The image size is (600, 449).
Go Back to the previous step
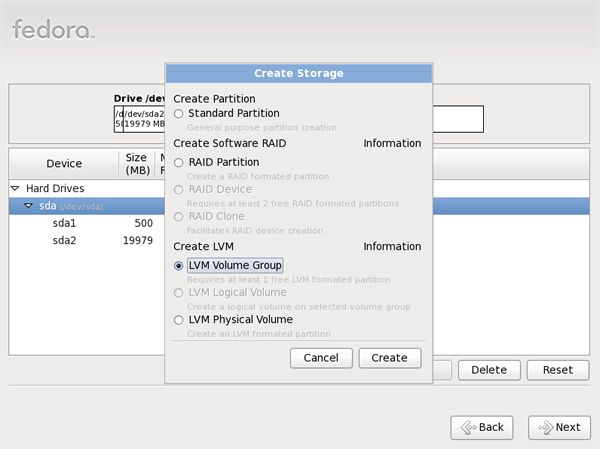[x=482, y=427]
